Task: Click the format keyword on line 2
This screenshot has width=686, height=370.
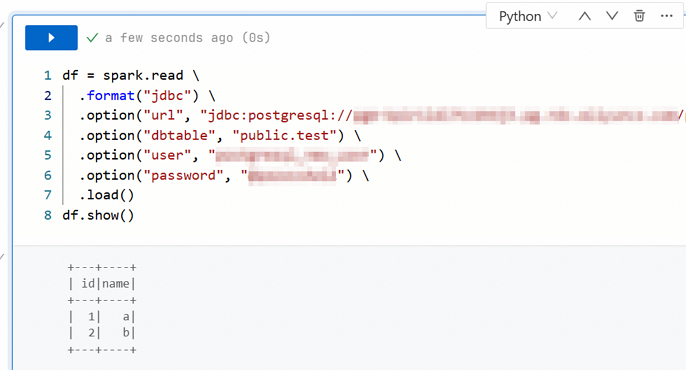Action: [x=110, y=95]
